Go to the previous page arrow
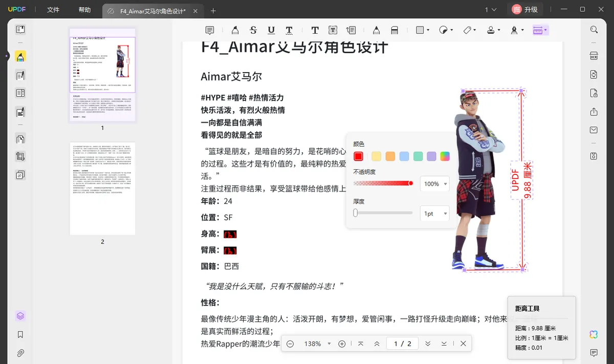 pos(377,344)
